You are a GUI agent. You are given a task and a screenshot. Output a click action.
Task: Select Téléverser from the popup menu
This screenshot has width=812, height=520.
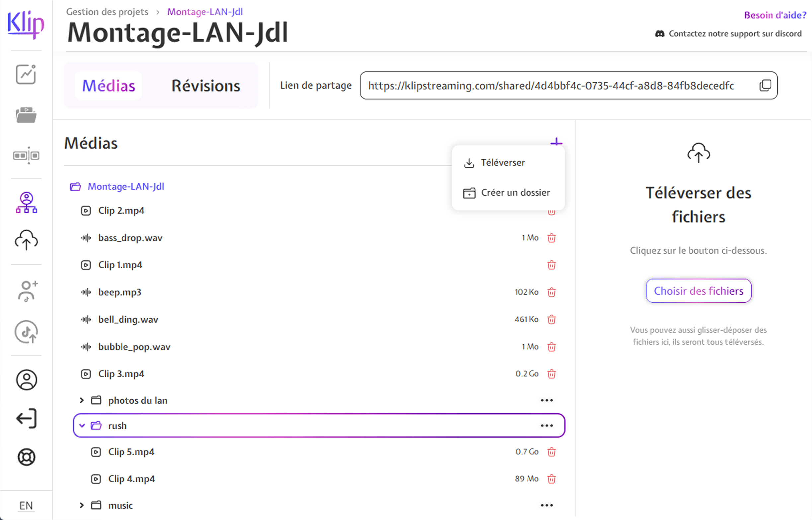502,163
